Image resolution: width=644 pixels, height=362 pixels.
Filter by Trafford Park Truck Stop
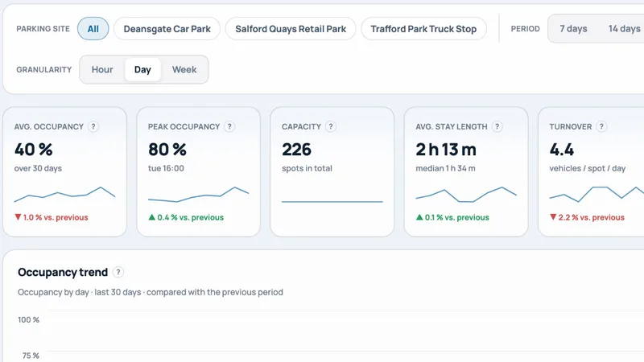424,29
